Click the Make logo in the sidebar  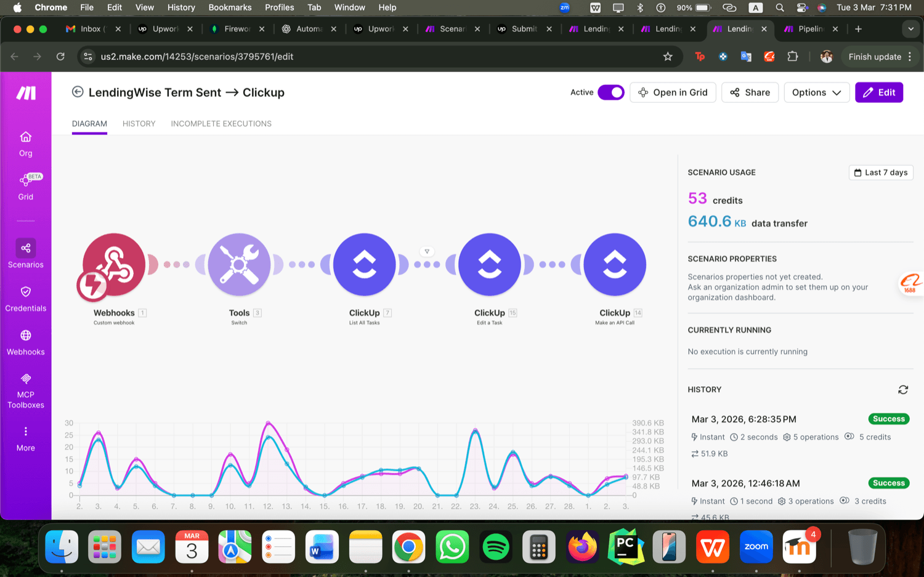pos(26,93)
